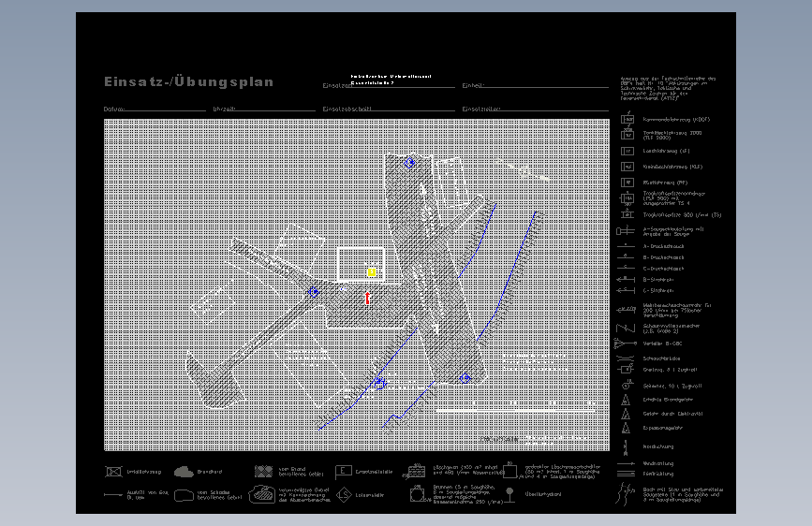The image size is (812, 526).
Task: Click the B-Strahlrohr legend symbol
Action: pos(625,280)
